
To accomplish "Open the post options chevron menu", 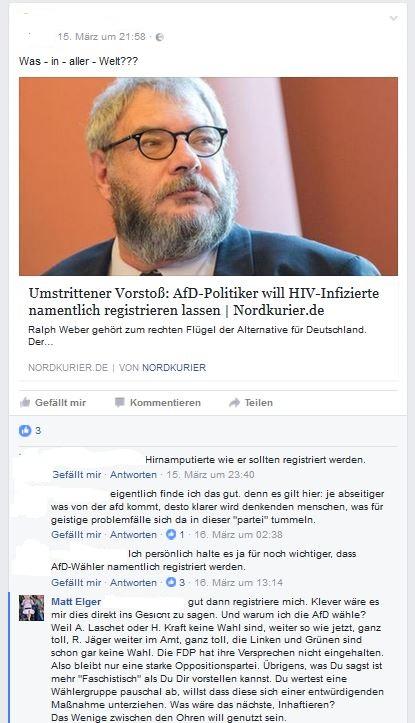I will [393, 18].
